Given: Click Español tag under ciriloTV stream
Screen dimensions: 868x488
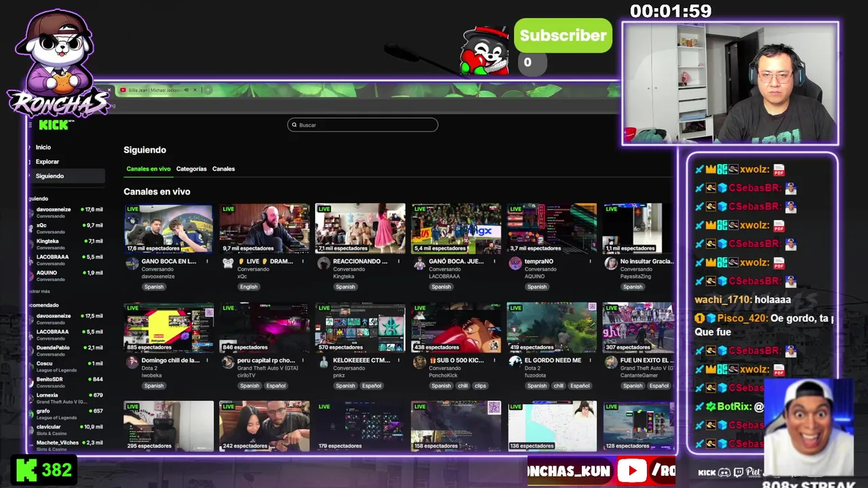Looking at the screenshot, I should coord(275,386).
